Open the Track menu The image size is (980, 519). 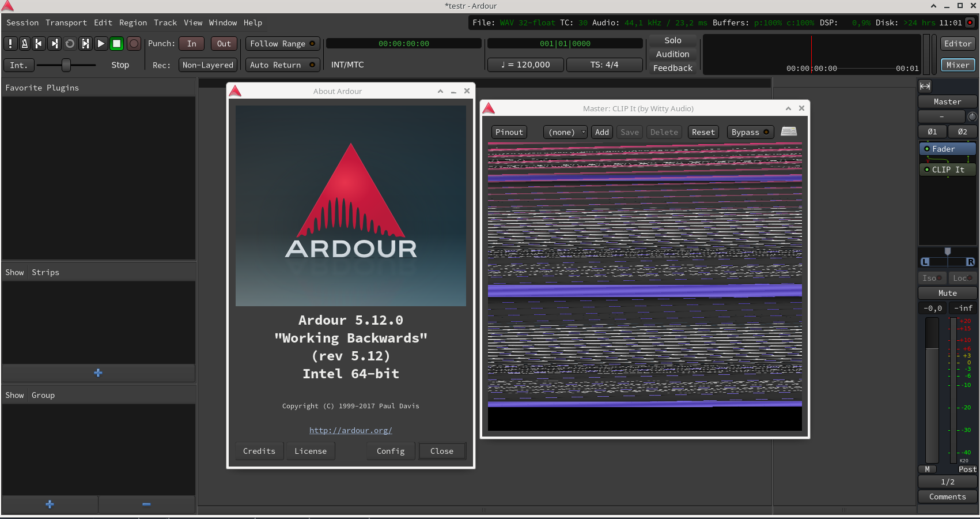[165, 22]
